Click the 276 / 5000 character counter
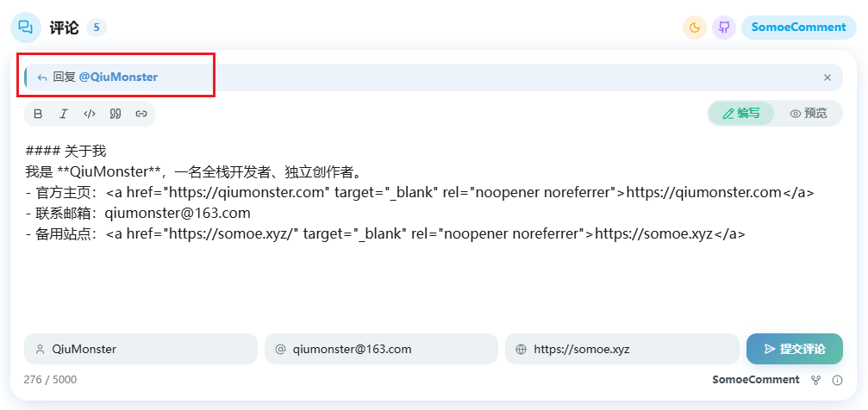Image resolution: width=868 pixels, height=410 pixels. 50,380
